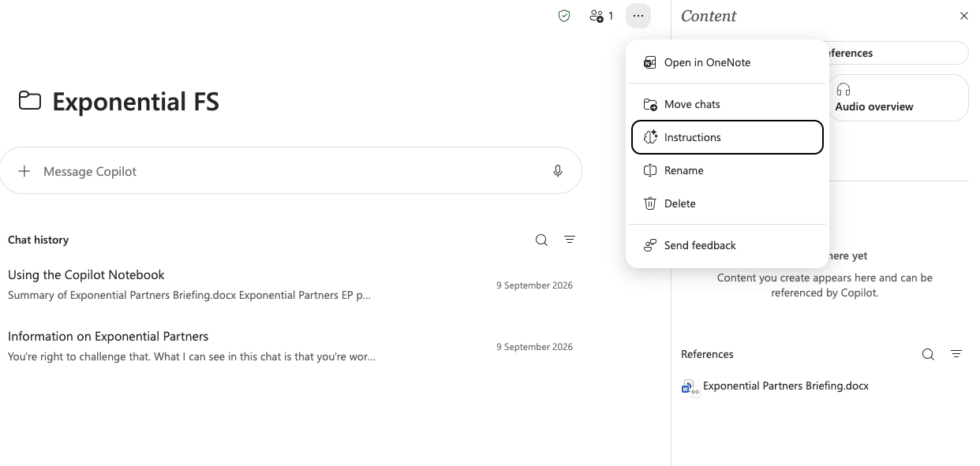Click the microphone dictation icon
980x466 pixels.
tap(558, 171)
